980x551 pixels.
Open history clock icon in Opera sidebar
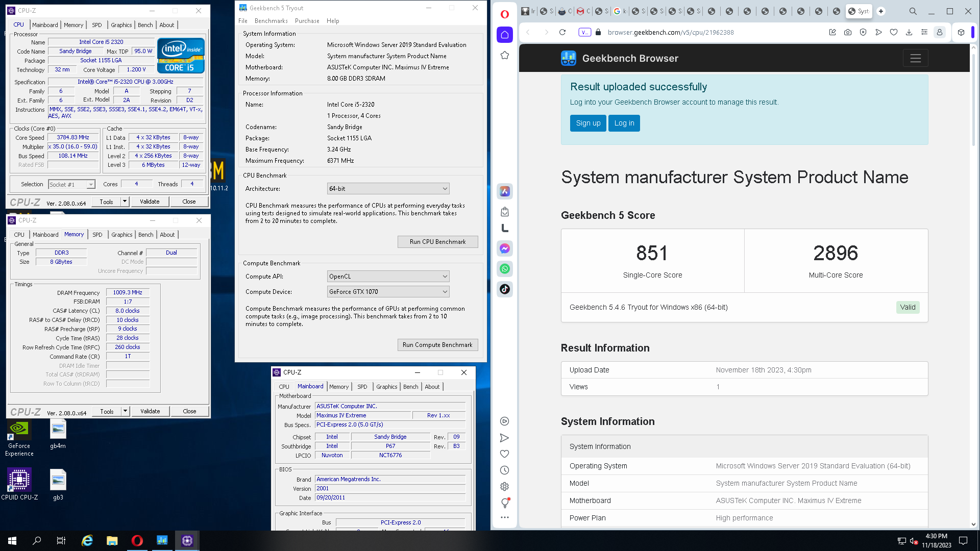tap(505, 470)
